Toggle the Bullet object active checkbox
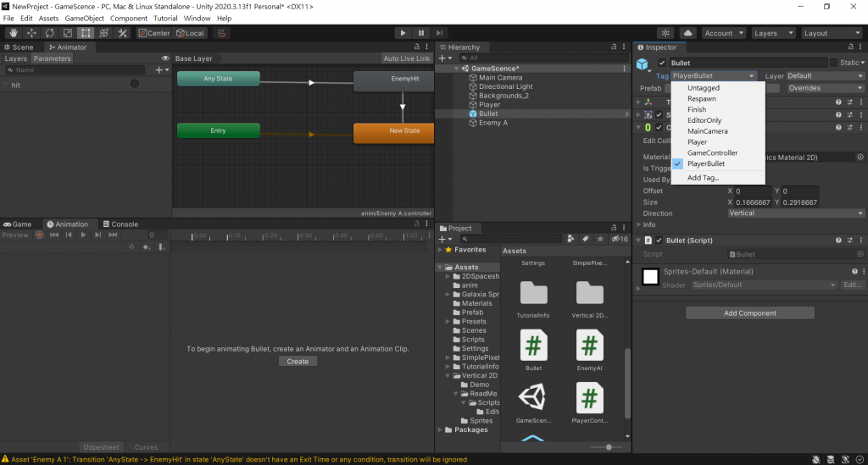Screen dimensions: 868x465 662,63
